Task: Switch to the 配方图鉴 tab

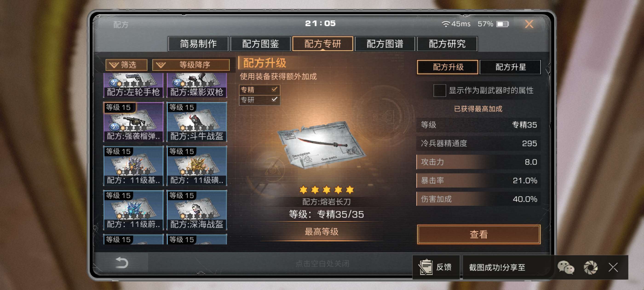Action: (260, 44)
